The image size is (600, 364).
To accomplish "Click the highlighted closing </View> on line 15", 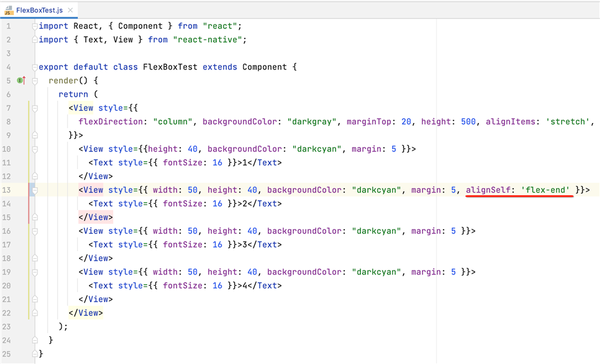I will pos(96,217).
